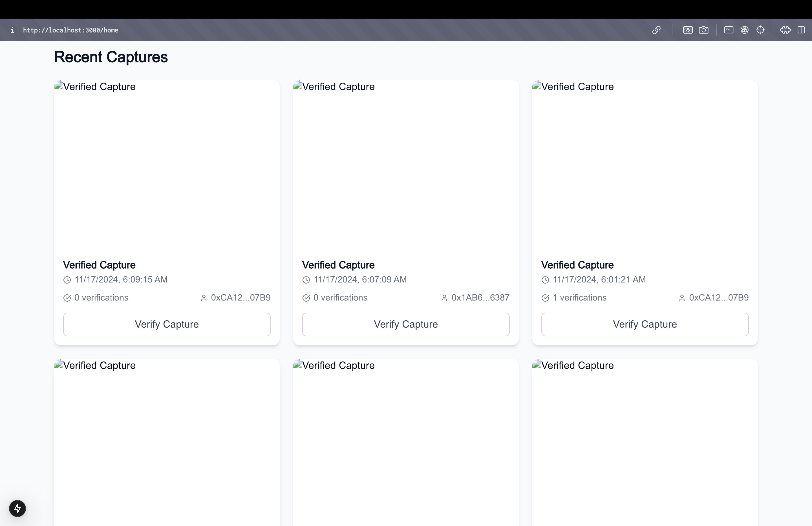Click the site info icon beside the URL
The image size is (812, 526).
12,30
